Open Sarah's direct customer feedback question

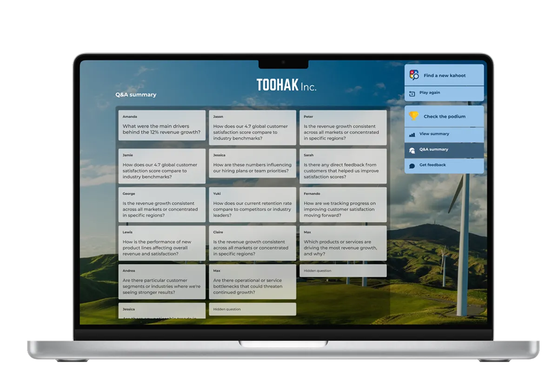tap(343, 166)
